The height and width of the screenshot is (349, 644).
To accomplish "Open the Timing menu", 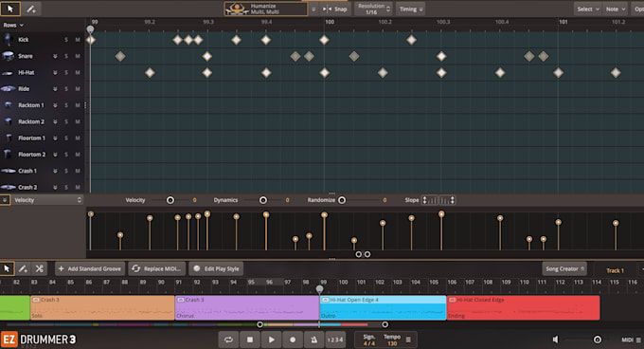I will coord(411,9).
